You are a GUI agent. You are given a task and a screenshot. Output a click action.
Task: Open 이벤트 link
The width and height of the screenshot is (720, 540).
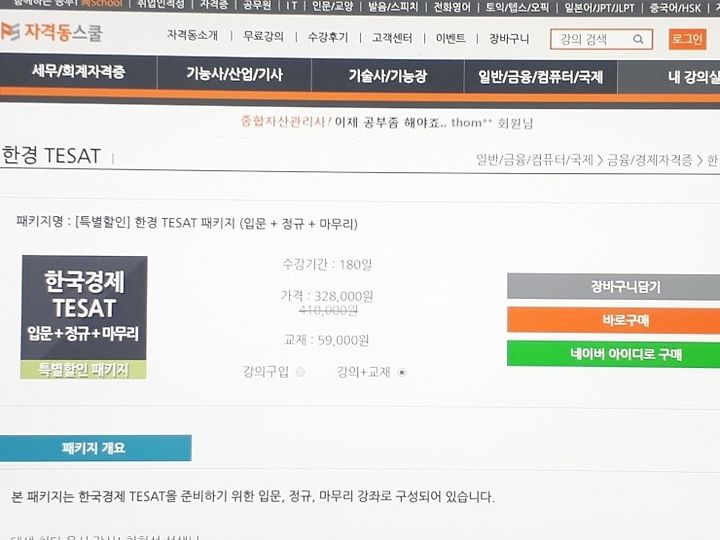450,38
